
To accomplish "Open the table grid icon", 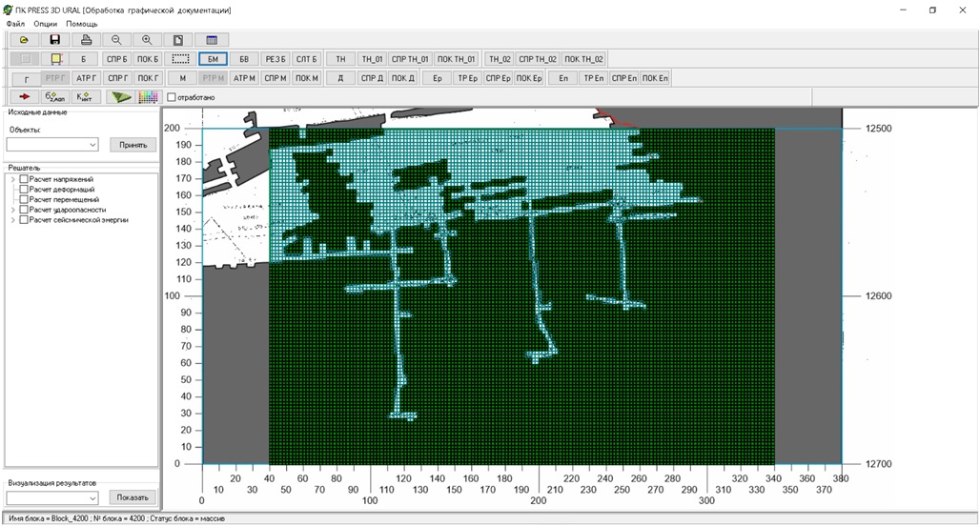I will tap(212, 40).
